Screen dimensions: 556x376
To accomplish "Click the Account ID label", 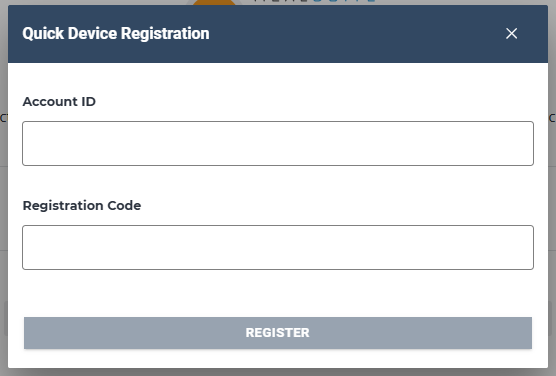I will (x=59, y=102).
